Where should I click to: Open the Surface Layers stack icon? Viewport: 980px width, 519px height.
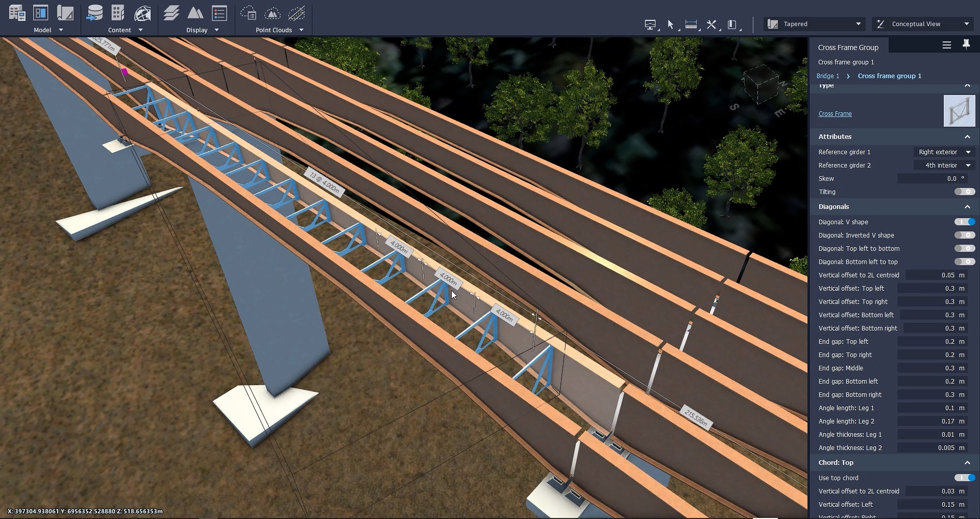tap(171, 13)
